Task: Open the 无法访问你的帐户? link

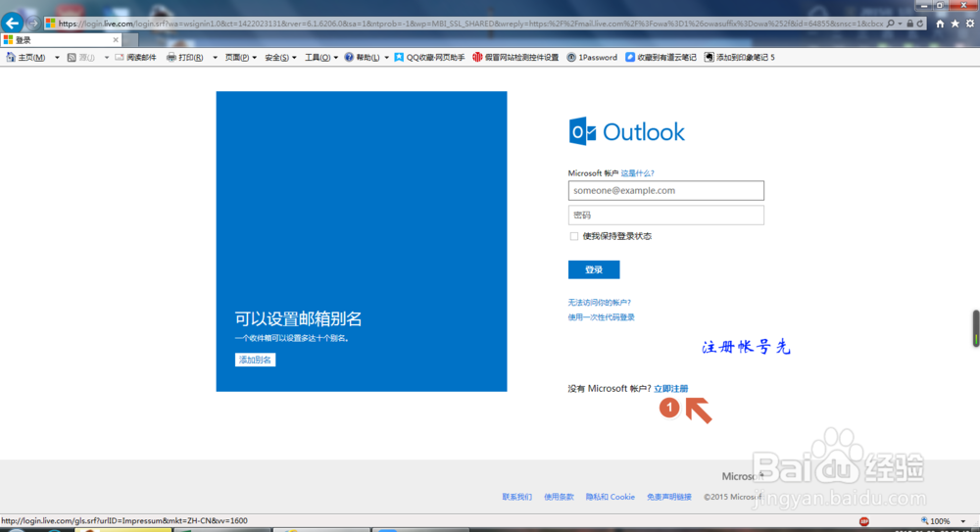Action: (x=600, y=303)
